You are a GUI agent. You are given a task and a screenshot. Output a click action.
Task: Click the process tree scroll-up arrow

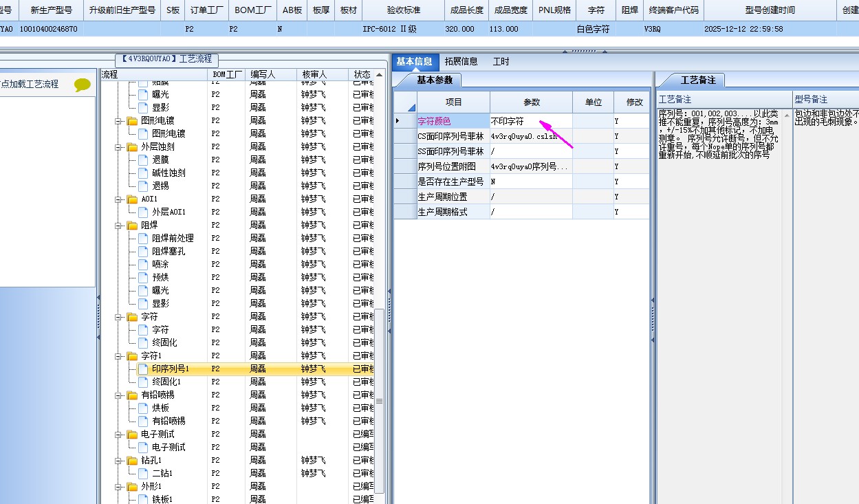pos(379,74)
